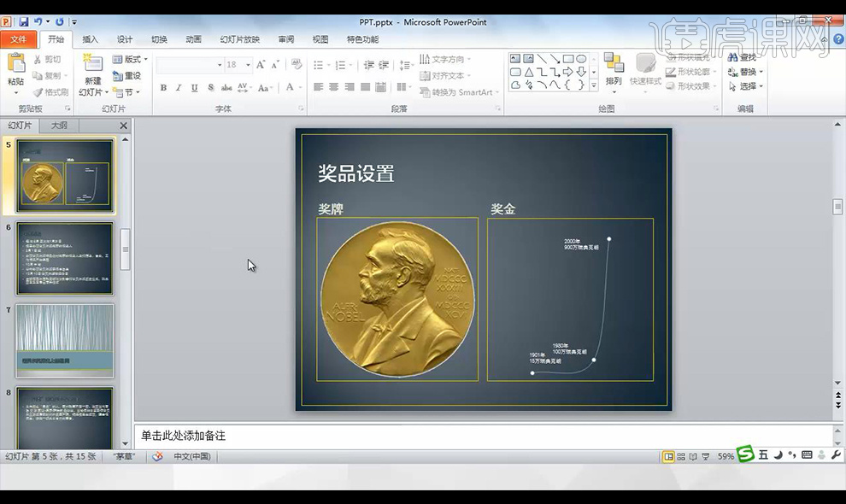Click the clear formatting icon
846x504 pixels.
(297, 64)
